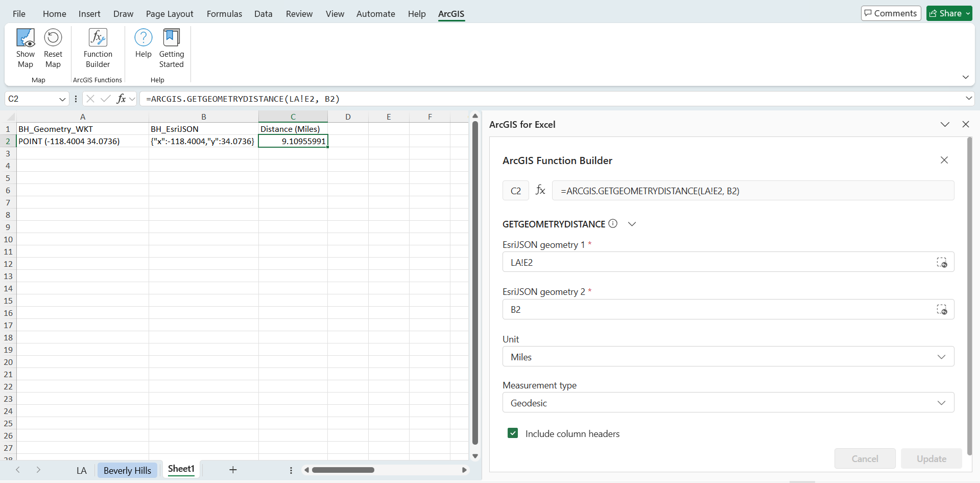The height and width of the screenshot is (483, 980).
Task: Switch to the Data tab
Action: point(263,14)
